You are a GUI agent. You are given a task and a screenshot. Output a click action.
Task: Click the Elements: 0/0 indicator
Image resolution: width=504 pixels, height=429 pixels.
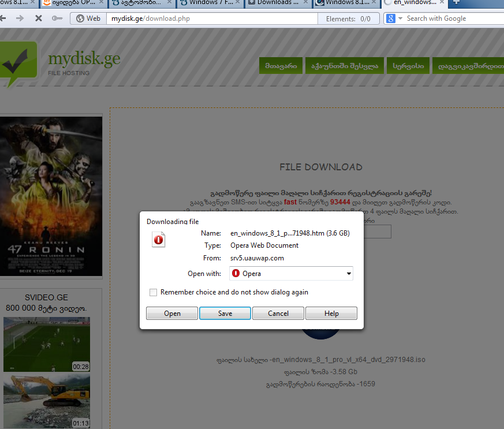coord(348,19)
